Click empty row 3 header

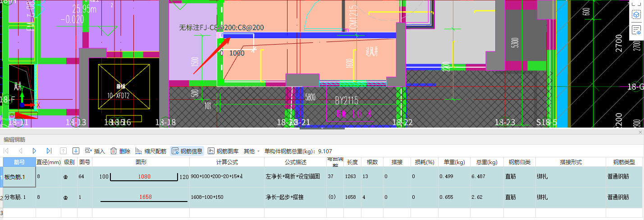click(1, 212)
